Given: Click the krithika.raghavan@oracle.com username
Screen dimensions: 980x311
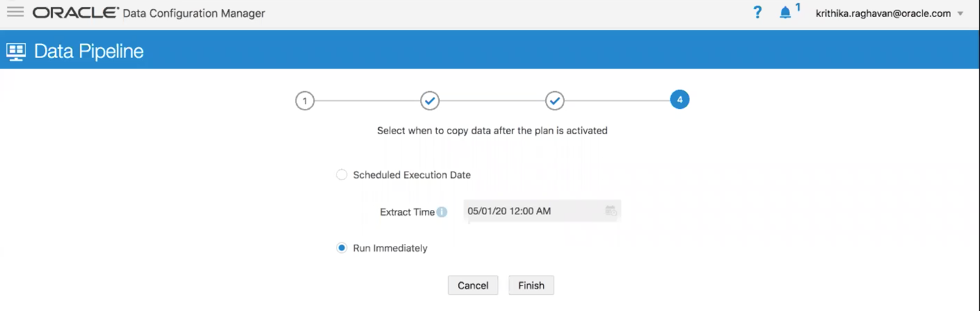Looking at the screenshot, I should click(x=883, y=13).
